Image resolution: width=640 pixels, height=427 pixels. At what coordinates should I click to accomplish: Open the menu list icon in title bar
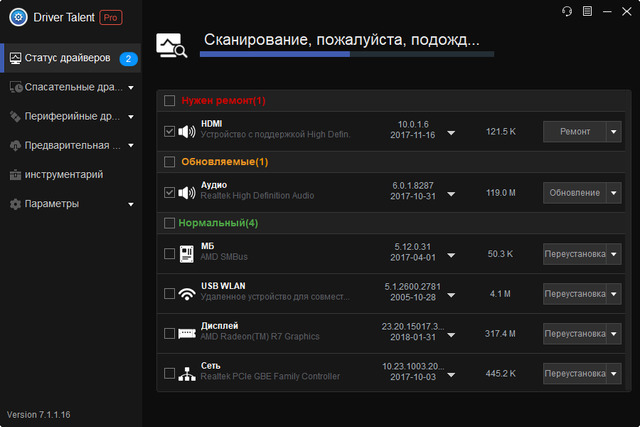pos(587,11)
